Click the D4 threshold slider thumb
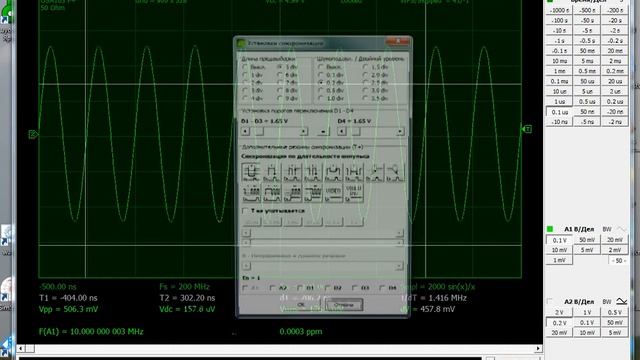This screenshot has width=640, height=360. 356,131
